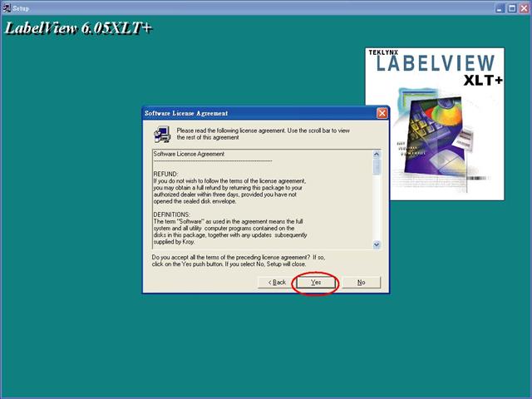This screenshot has height=399, width=532.
Task: Click the license scrollbar thumb
Action: click(377, 167)
